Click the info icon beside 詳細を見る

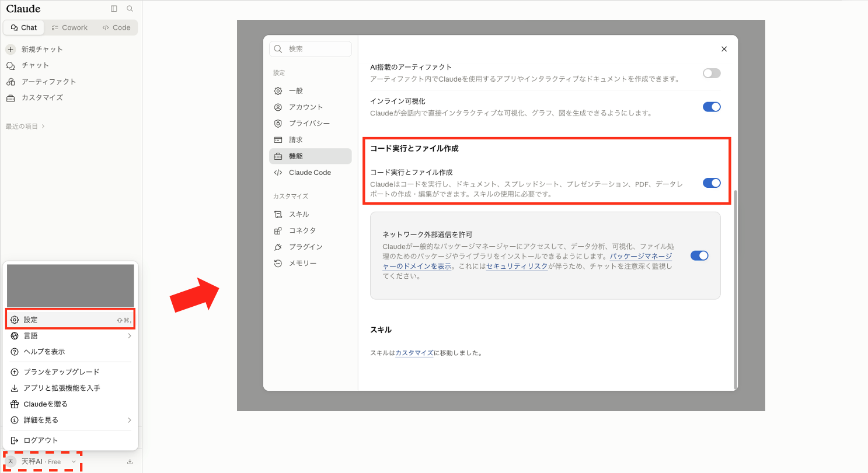(15, 420)
